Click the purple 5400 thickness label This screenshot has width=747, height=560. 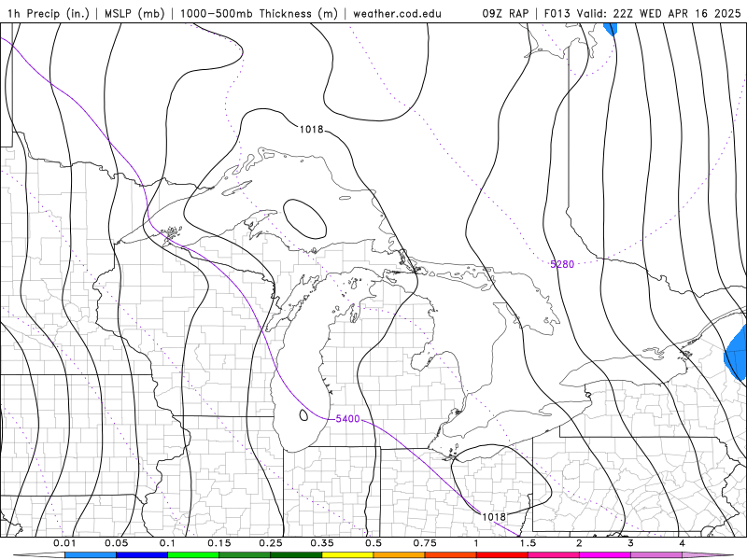[347, 418]
